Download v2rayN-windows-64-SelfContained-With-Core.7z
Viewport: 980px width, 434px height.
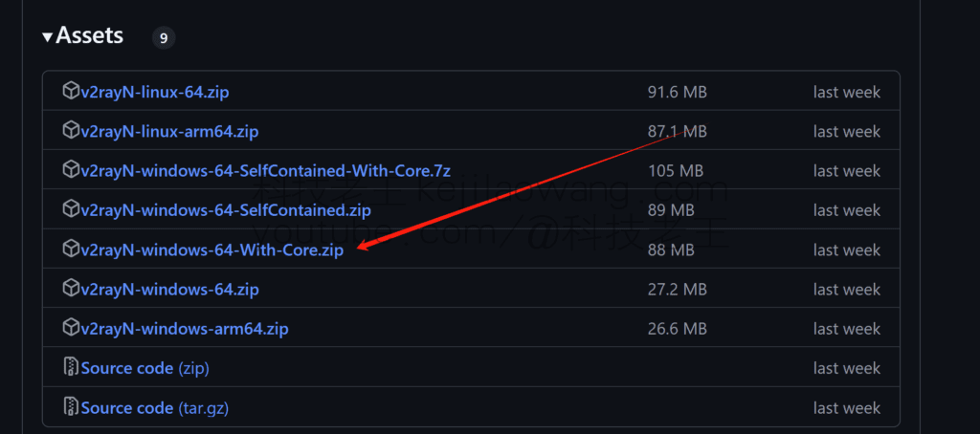click(265, 171)
